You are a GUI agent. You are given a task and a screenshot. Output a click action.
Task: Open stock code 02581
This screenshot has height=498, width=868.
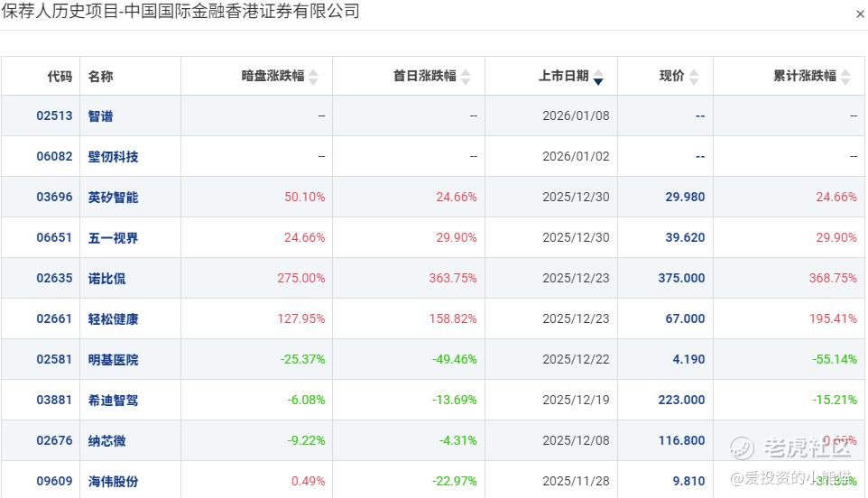click(54, 359)
